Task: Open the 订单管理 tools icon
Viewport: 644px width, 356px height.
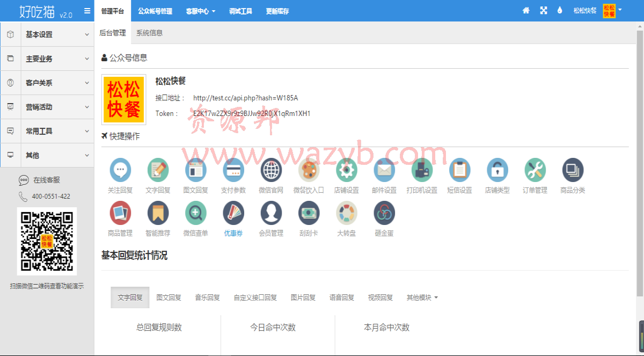Action: 535,170
